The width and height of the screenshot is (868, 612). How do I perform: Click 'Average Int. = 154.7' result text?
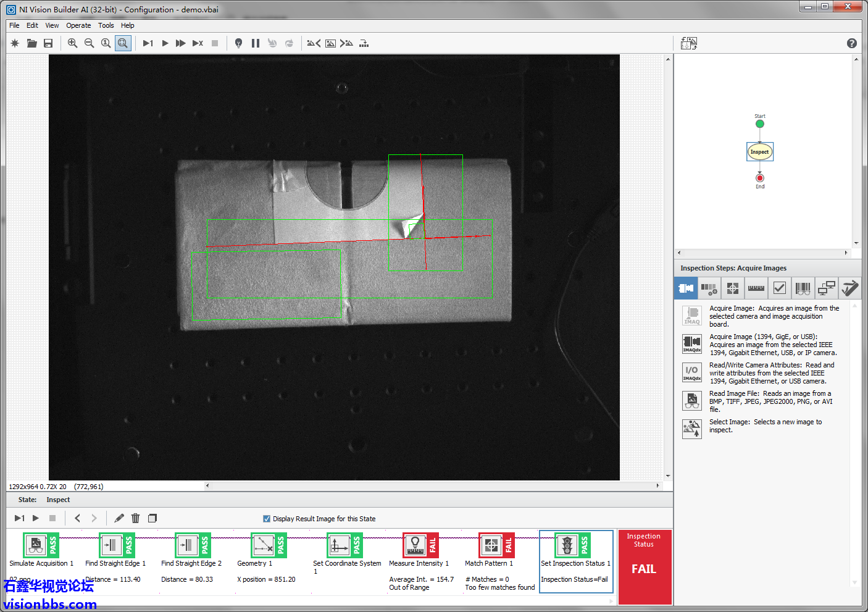click(x=421, y=579)
